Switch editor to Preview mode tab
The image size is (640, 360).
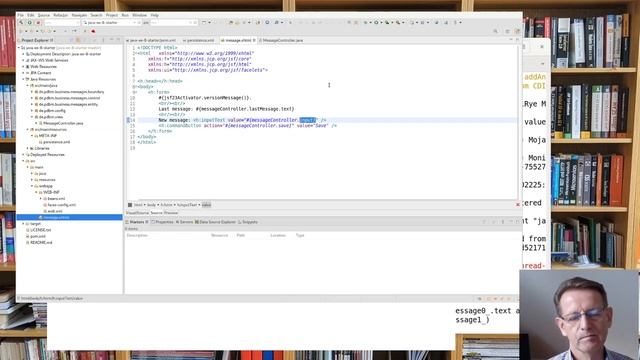171,213
